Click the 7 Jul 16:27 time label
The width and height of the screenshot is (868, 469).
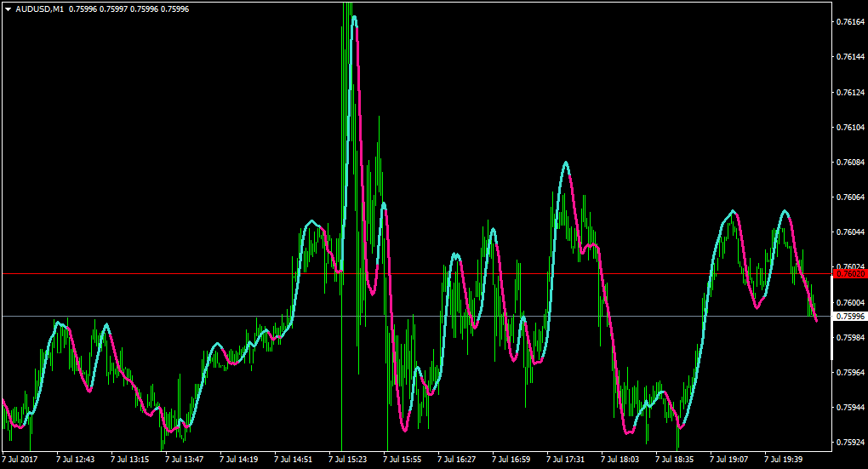point(457,460)
